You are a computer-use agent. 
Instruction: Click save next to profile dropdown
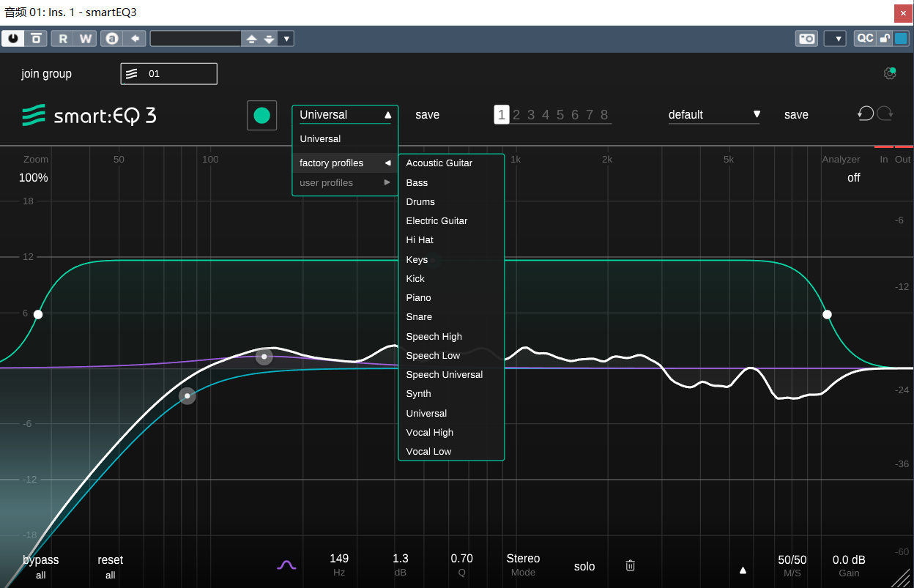pos(428,115)
